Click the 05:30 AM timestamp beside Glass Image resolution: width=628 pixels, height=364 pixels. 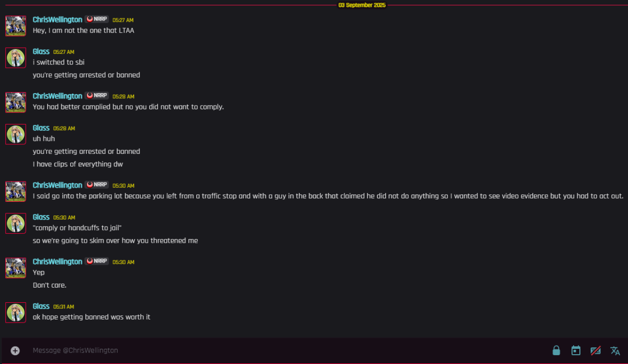64,218
